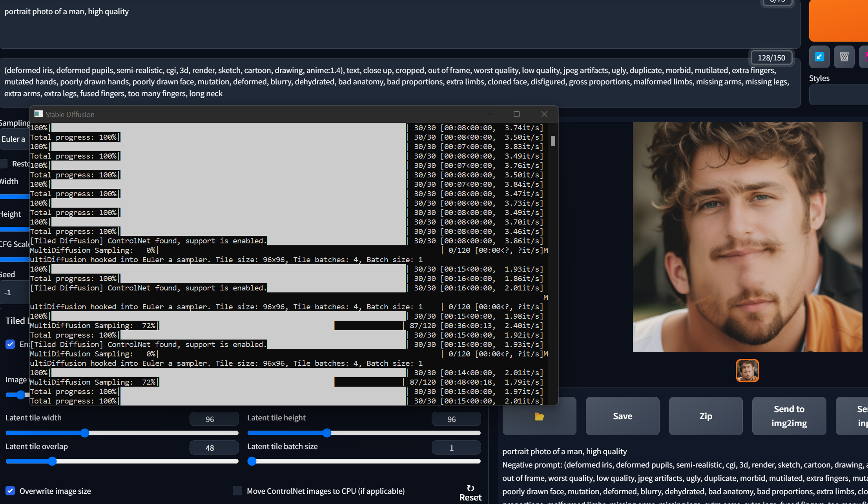The height and width of the screenshot is (504, 868).
Task: Toggle the Restore faces checkbox
Action: pos(4,164)
